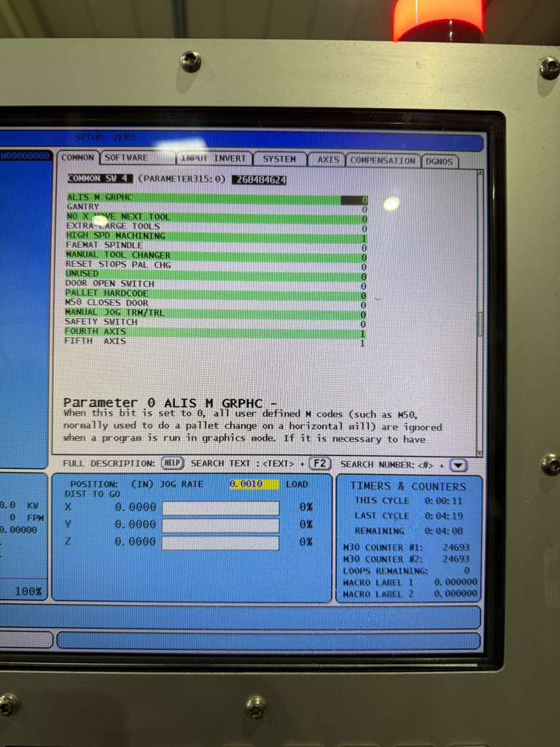
Task: Select the FOURTH AXIS row
Action: pyautogui.click(x=217, y=332)
